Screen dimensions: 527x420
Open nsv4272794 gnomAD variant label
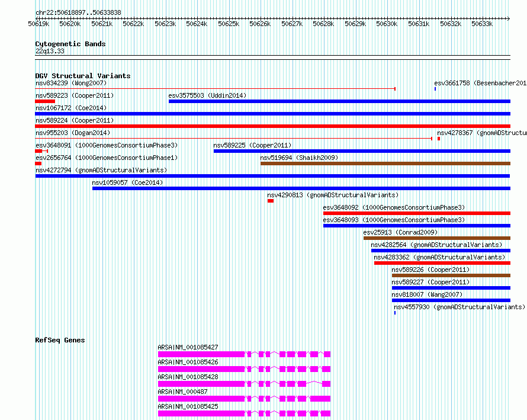101,170
